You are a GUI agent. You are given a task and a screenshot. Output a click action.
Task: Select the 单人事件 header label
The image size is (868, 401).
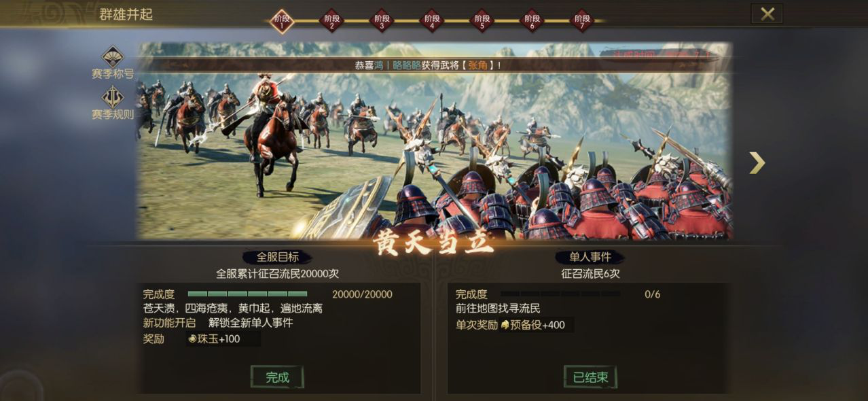click(x=590, y=258)
